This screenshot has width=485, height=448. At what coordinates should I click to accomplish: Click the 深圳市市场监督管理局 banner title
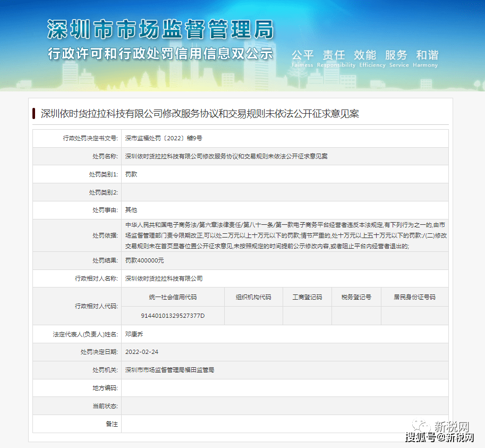tap(160, 29)
